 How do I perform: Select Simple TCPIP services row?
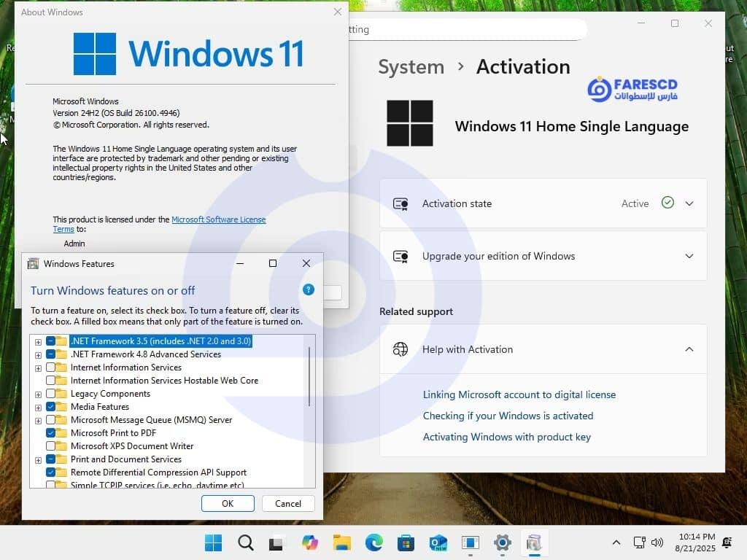[158, 485]
